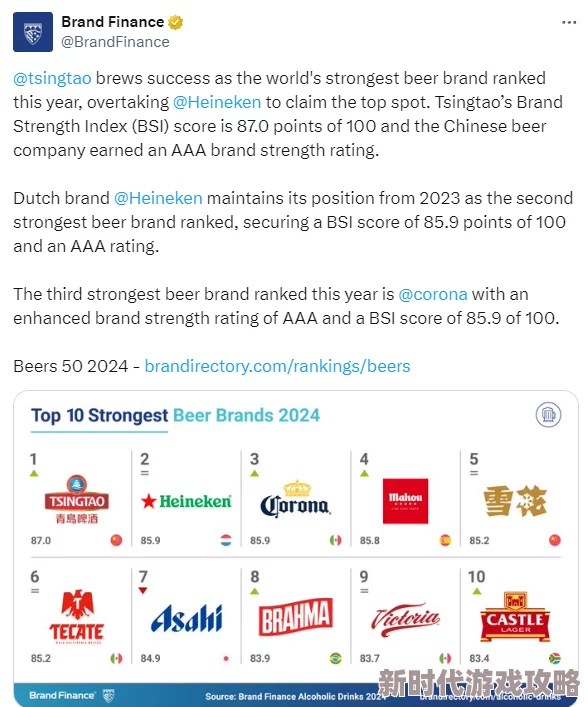This screenshot has width=588, height=707.
Task: Click the red Mahou logo
Action: pos(405,501)
